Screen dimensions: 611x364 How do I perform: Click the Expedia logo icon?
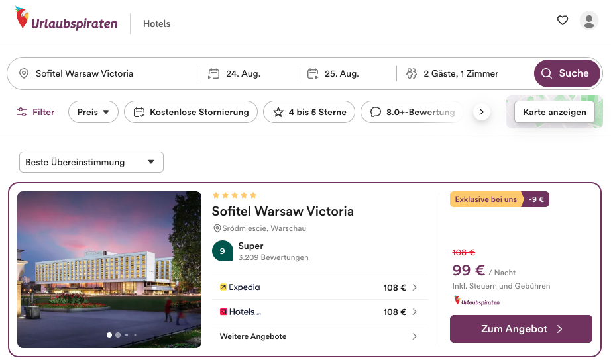click(x=223, y=287)
